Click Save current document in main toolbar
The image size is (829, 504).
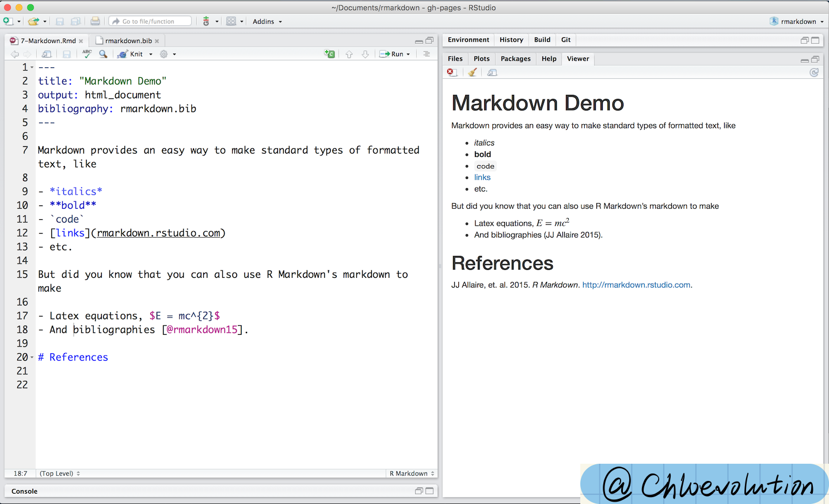pos(60,21)
